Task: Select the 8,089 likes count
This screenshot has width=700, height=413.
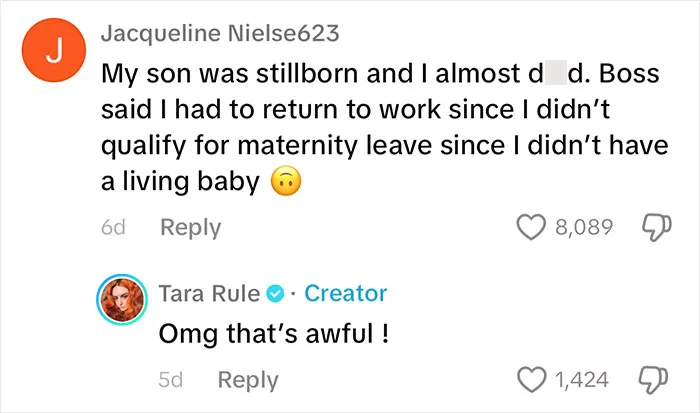Action: [x=584, y=227]
